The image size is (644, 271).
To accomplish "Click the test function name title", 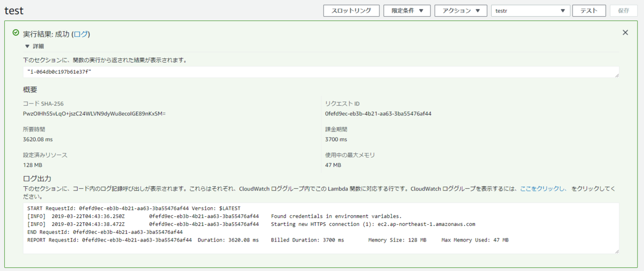I will [13, 11].
